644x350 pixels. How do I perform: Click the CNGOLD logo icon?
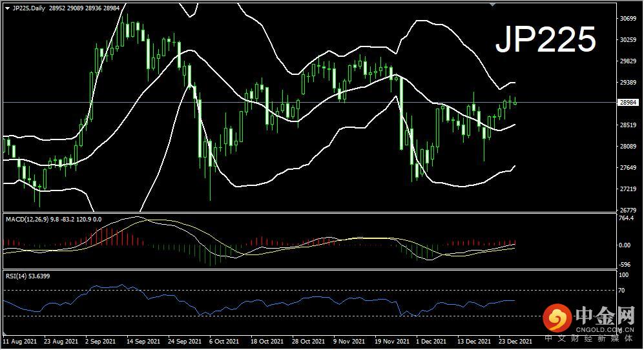tap(557, 318)
